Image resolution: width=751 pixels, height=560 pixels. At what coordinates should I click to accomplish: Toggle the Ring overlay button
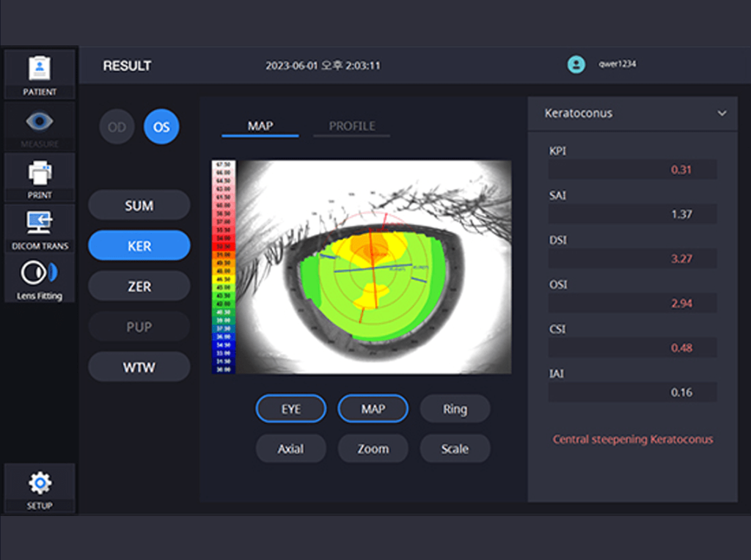(455, 409)
